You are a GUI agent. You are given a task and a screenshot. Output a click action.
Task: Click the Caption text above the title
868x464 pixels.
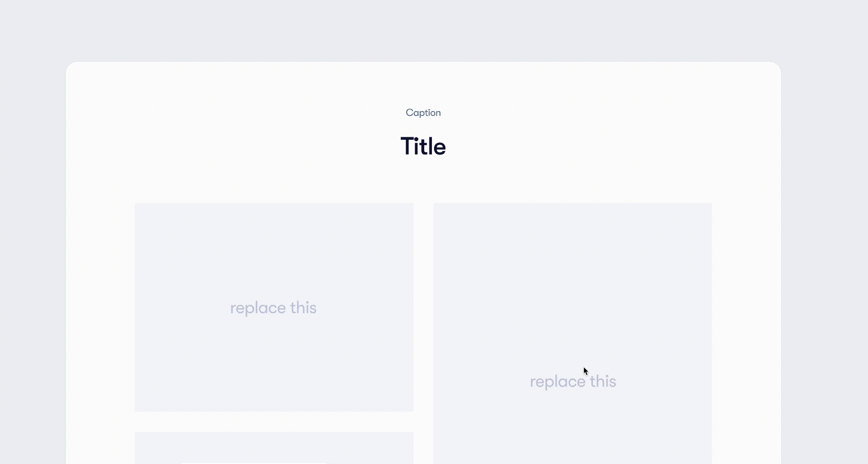click(423, 113)
